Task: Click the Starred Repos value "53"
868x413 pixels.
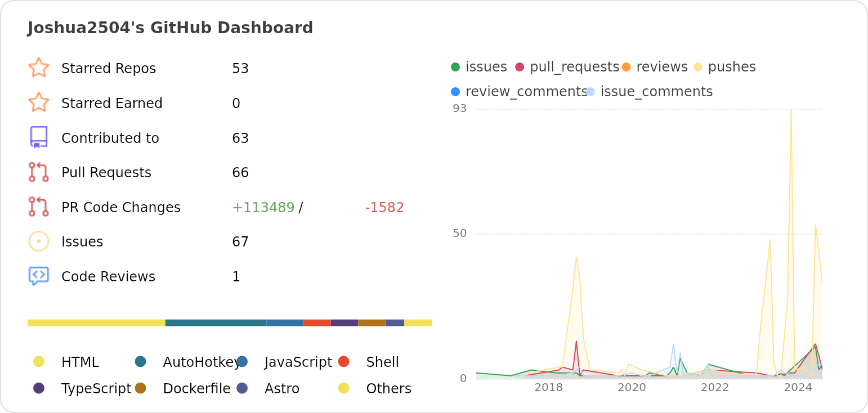Action: coord(240,69)
